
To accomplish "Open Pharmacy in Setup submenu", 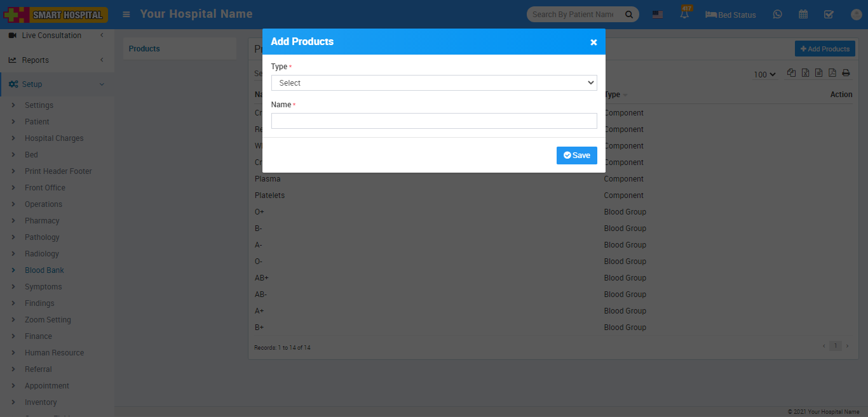I will 42,221.
